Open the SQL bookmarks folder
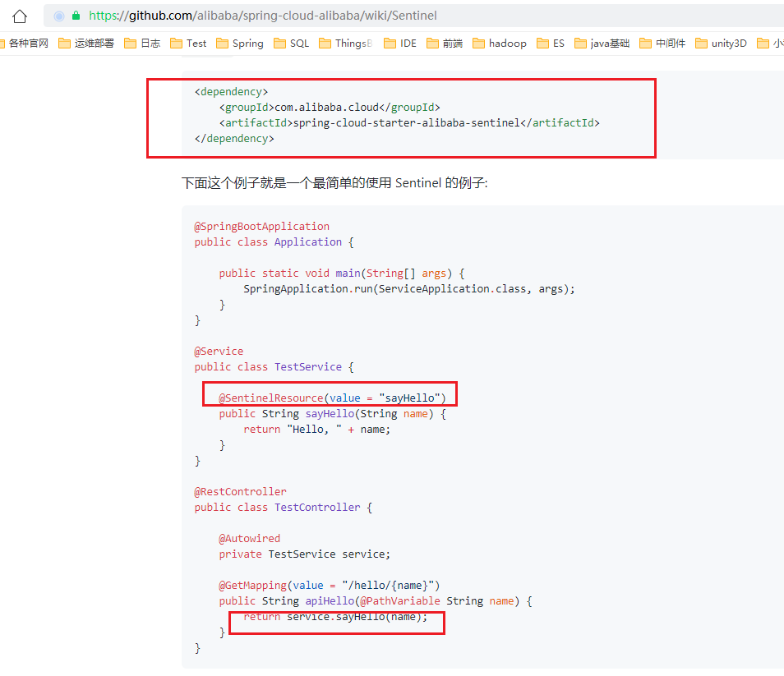This screenshot has height=676, width=784. 291,43
